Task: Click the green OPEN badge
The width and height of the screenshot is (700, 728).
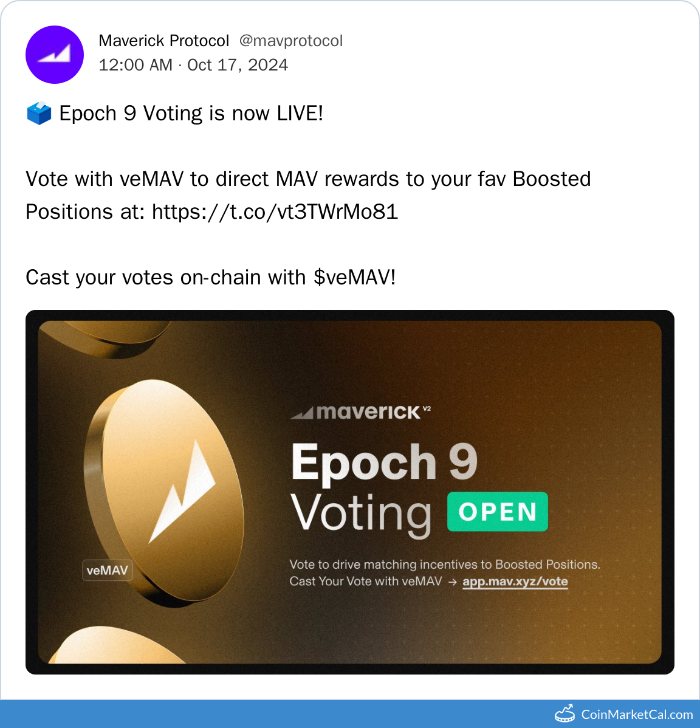Action: [498, 512]
